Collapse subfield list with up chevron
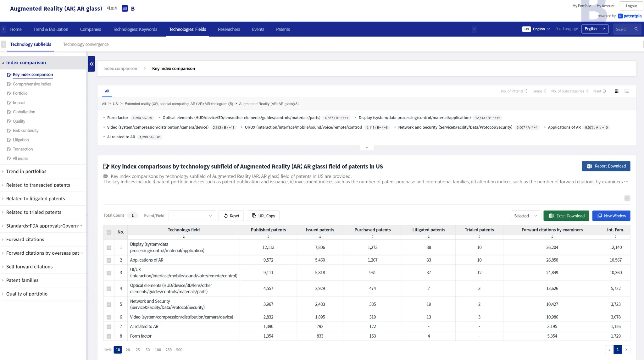This screenshot has width=644, height=360. click(x=367, y=147)
